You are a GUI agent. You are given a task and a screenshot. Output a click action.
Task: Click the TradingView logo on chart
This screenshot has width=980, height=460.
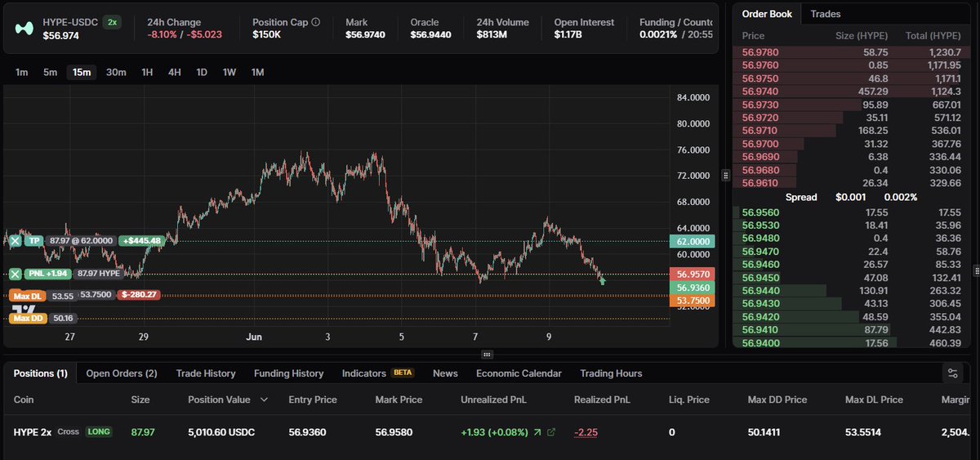click(x=24, y=308)
